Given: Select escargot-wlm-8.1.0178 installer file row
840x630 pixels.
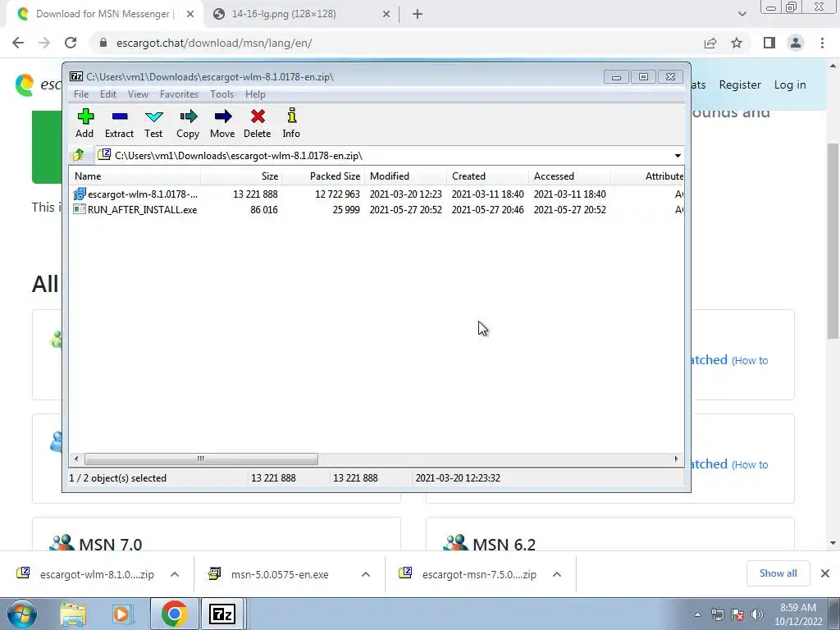Looking at the screenshot, I should 377,194.
